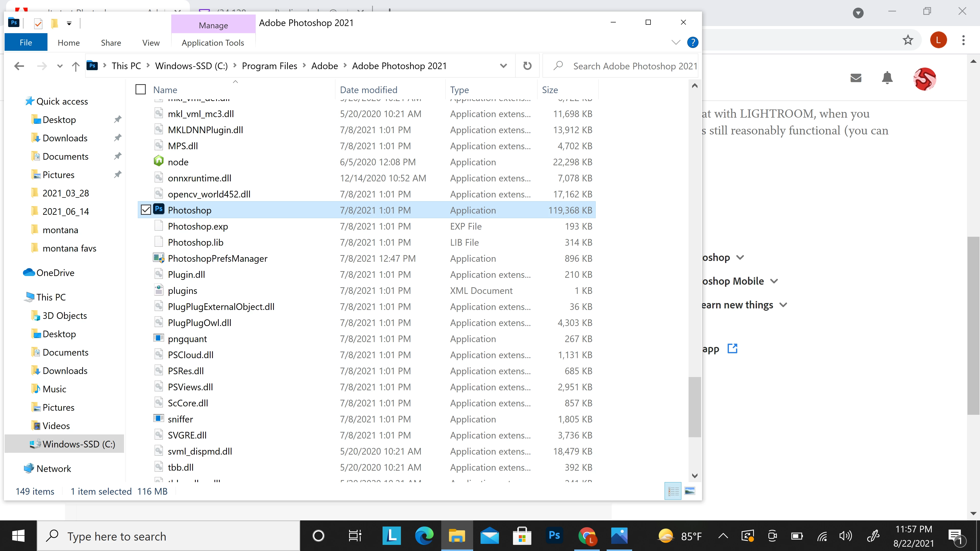Uncheck the Photoshop file checkbox
This screenshot has width=980, height=551.
[x=146, y=210]
